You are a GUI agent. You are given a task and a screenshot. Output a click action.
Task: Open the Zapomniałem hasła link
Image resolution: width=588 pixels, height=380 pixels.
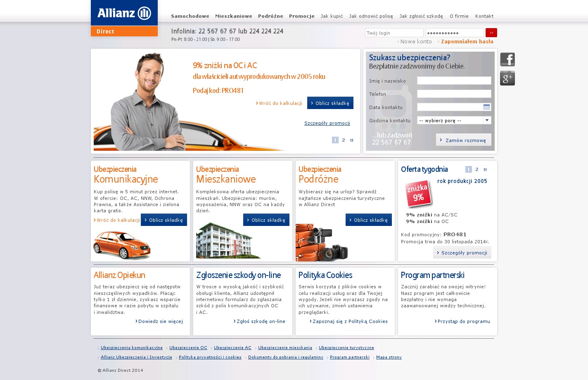point(467,42)
